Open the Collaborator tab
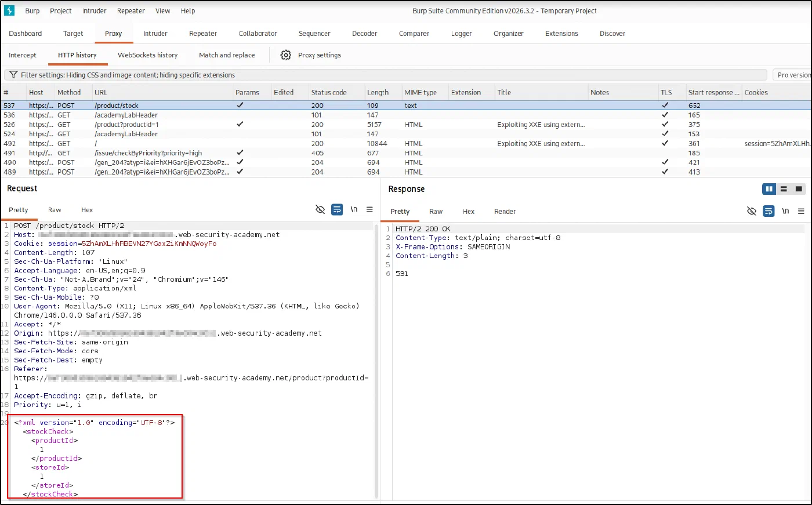The width and height of the screenshot is (812, 505). coord(258,34)
